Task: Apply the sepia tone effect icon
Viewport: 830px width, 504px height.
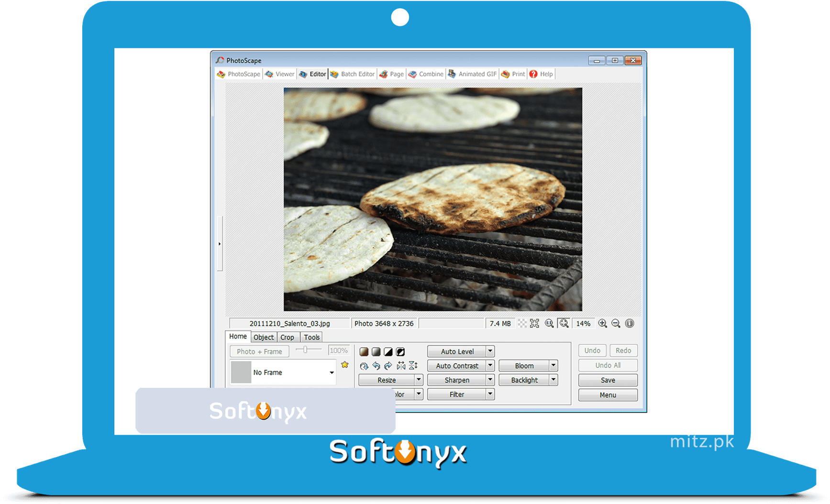Action: tap(364, 352)
